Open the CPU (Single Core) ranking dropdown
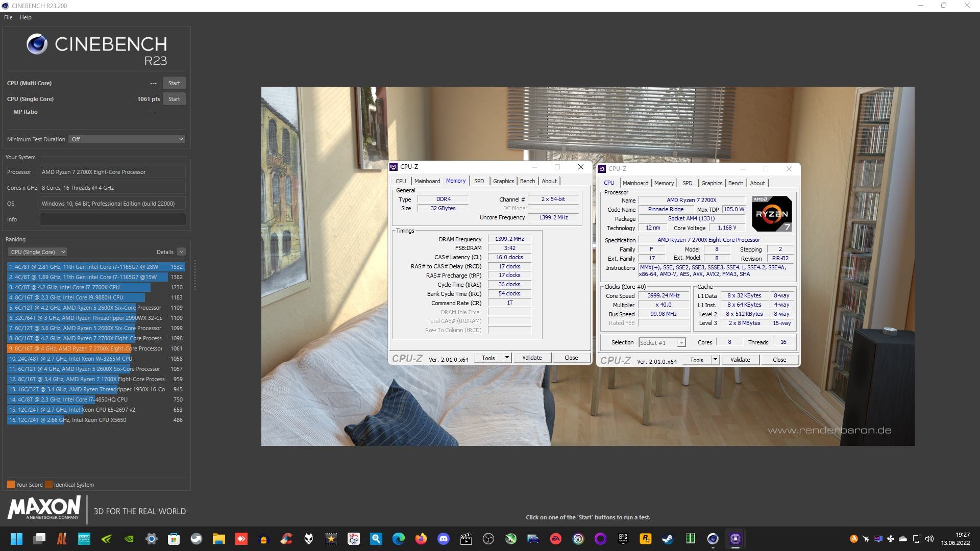 [37, 252]
